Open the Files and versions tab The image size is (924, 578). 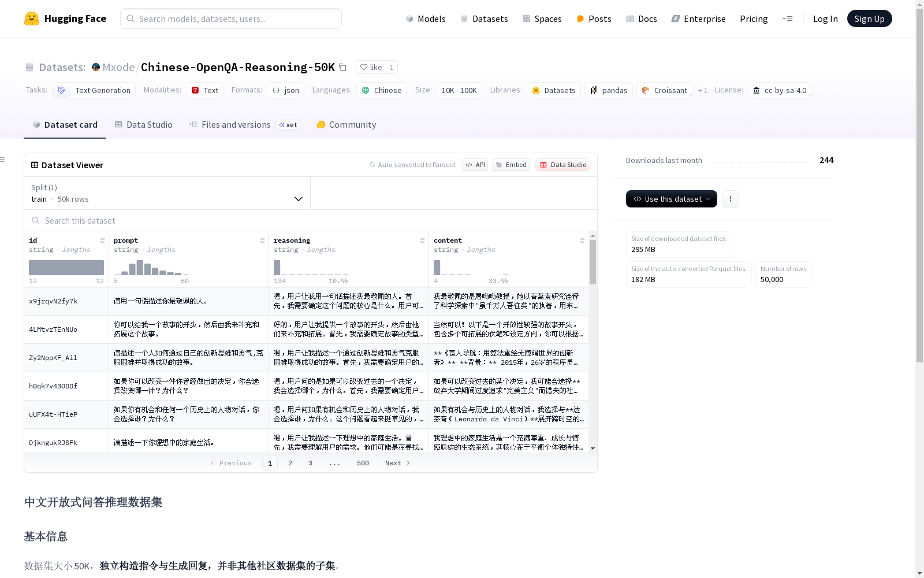[x=244, y=124]
